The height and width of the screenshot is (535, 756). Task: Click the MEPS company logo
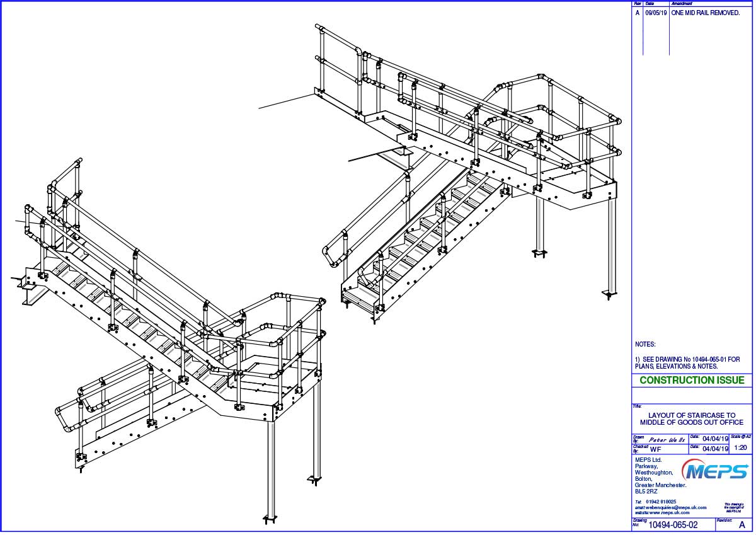point(716,471)
